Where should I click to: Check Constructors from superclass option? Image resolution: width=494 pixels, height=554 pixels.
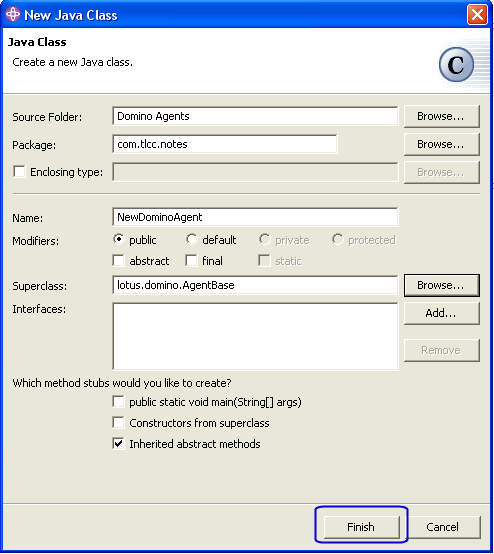[x=118, y=423]
